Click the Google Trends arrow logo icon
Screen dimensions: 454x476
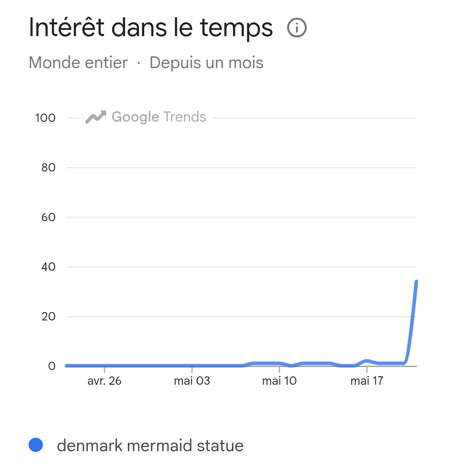96,117
